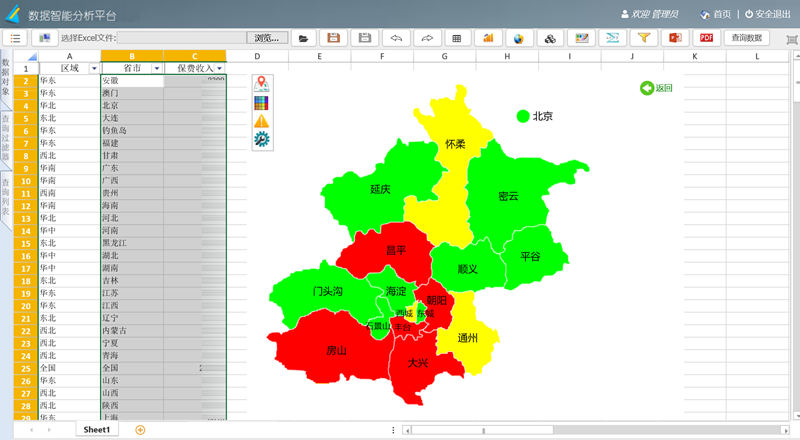Click the green back arrow 返回
The height and width of the screenshot is (440, 800).
[656, 88]
